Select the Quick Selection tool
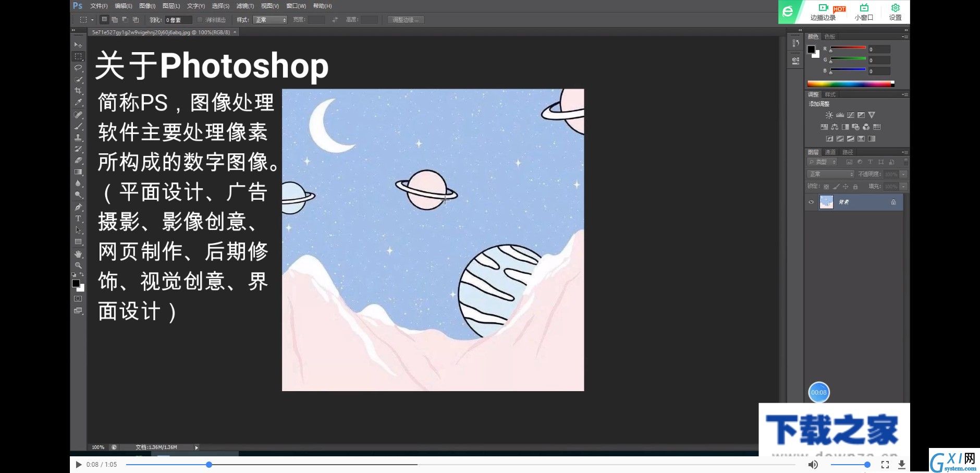Viewport: 980px width, 473px height. click(x=78, y=79)
